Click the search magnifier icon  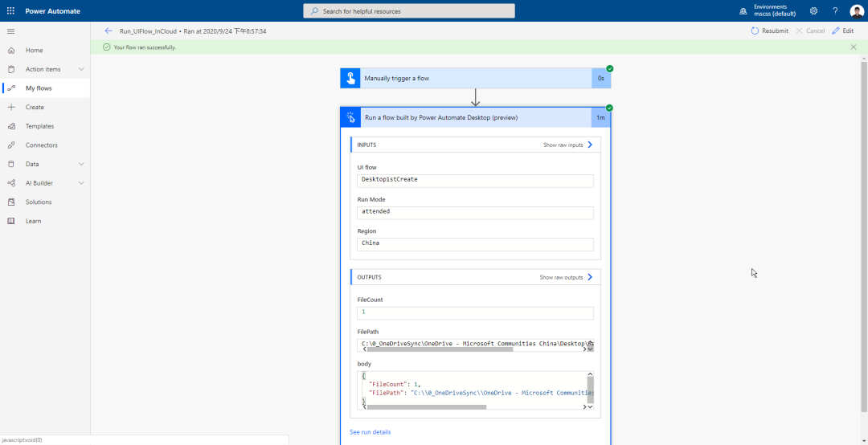pos(314,11)
